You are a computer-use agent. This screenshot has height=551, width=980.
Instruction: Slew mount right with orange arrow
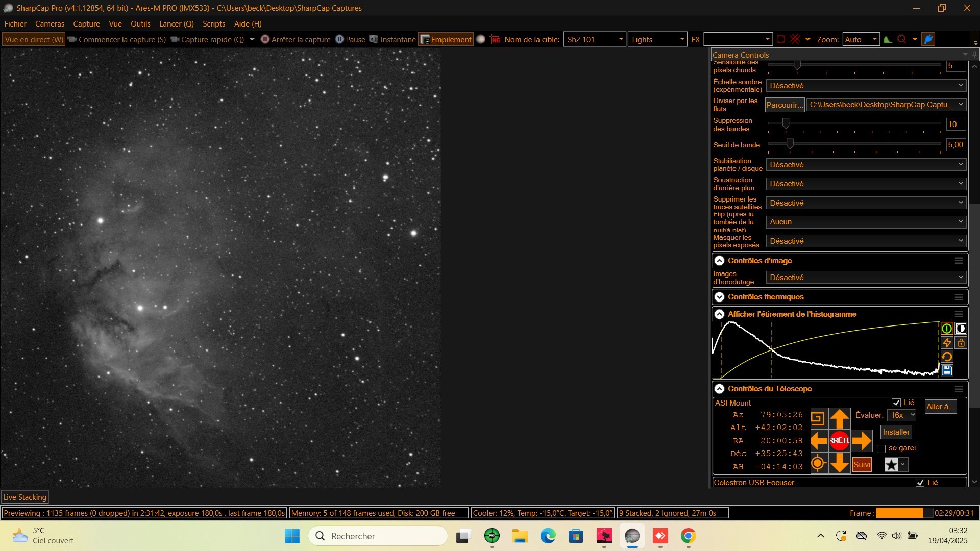point(862,440)
